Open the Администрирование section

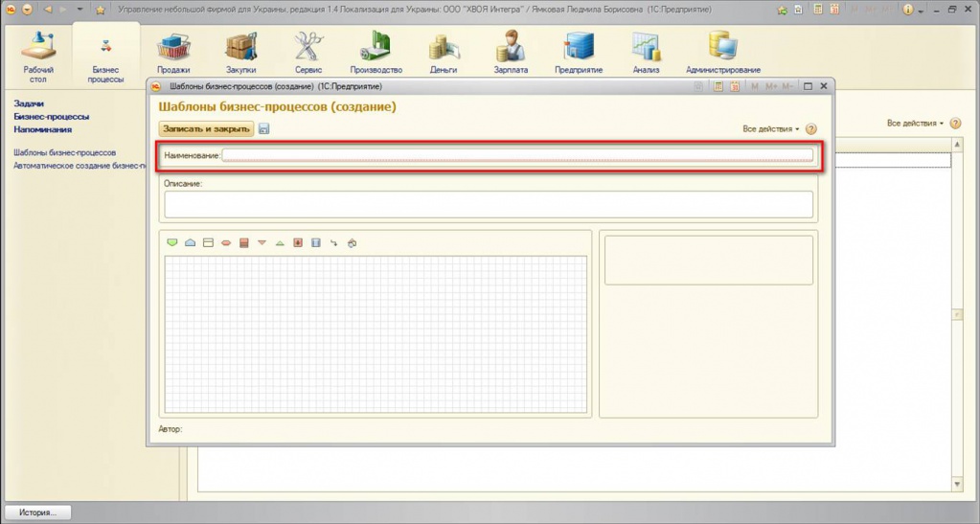723,54
